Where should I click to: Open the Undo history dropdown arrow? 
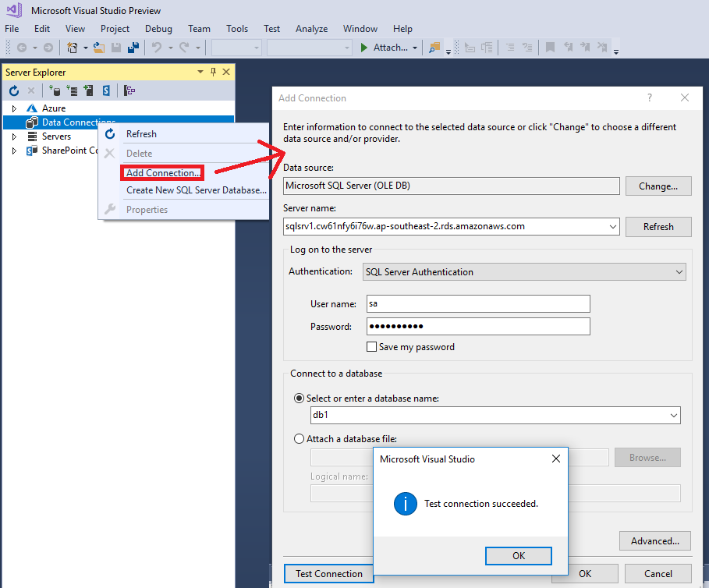click(x=171, y=48)
